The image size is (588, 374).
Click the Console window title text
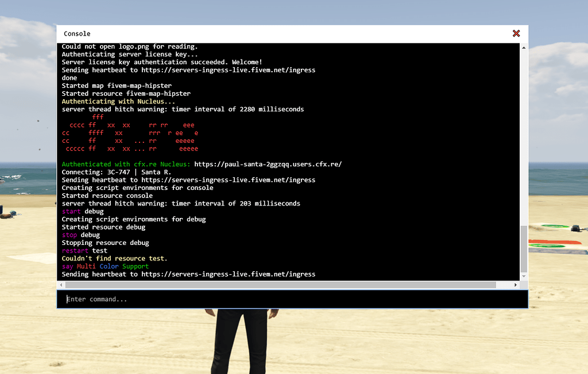pos(77,34)
